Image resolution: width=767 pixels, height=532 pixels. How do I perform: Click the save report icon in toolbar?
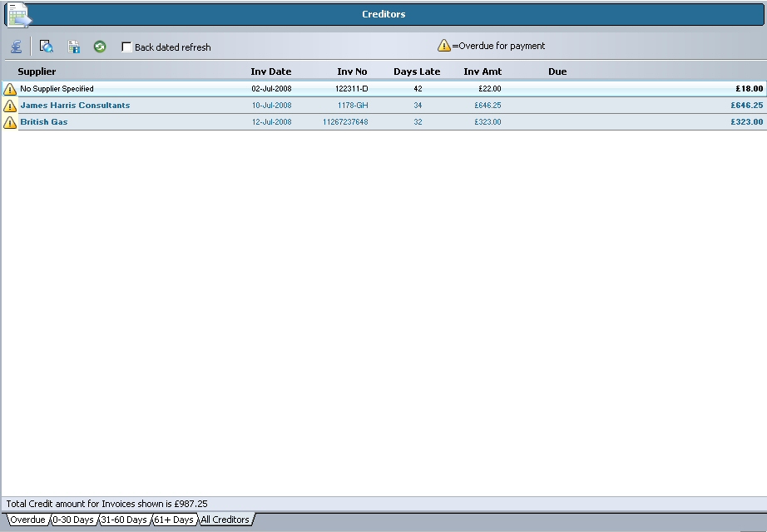pyautogui.click(x=73, y=47)
